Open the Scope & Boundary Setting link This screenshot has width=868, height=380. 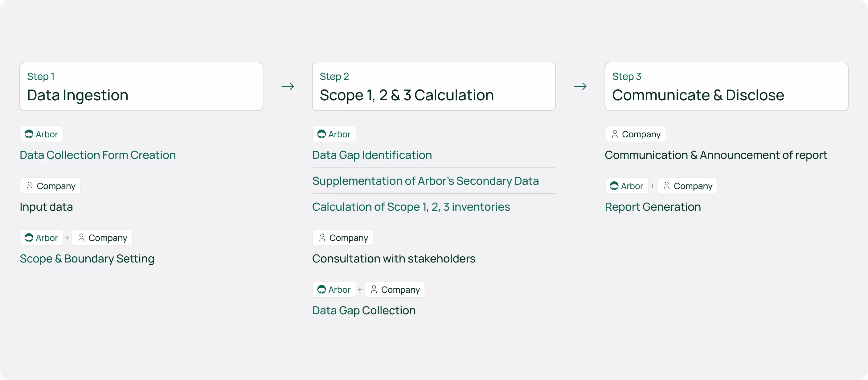pyautogui.click(x=87, y=259)
